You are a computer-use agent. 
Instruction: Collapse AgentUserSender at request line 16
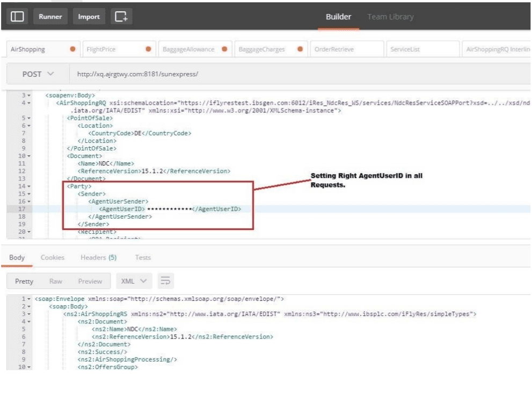pyautogui.click(x=29, y=201)
